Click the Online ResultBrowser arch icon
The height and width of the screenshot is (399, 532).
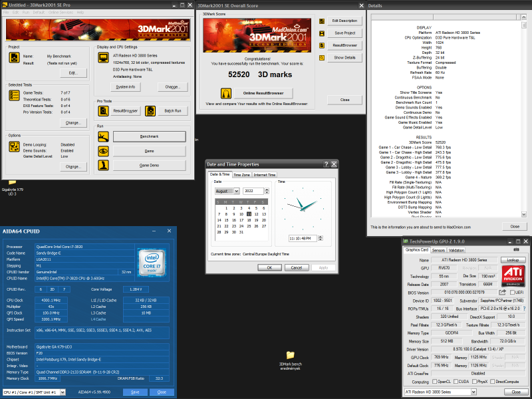click(x=226, y=93)
